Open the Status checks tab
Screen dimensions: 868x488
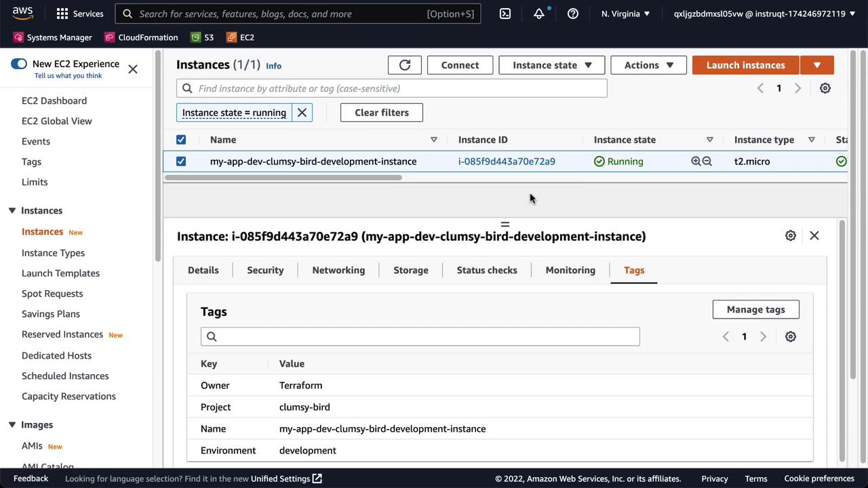pos(487,270)
